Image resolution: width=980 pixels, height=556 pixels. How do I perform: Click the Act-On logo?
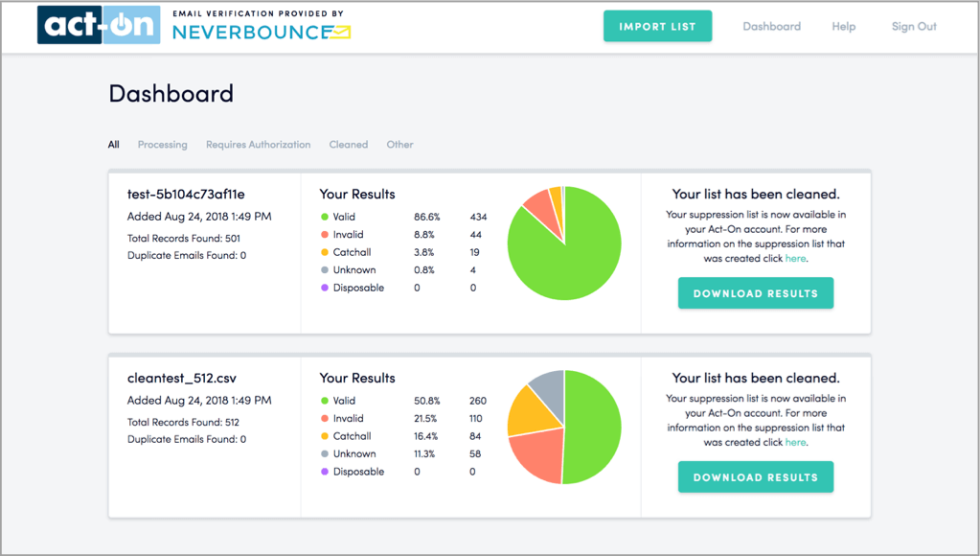click(99, 26)
